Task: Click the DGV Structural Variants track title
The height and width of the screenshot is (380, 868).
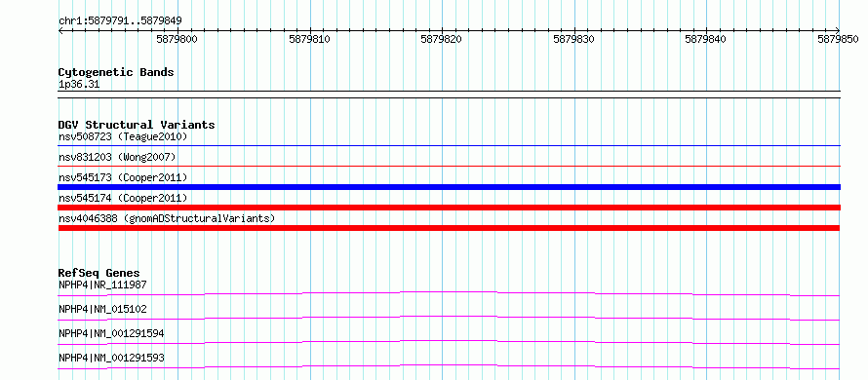Action: pyautogui.click(x=137, y=125)
